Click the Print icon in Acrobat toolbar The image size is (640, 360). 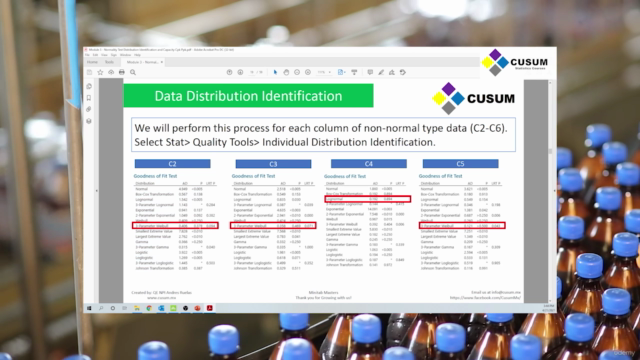(122, 72)
